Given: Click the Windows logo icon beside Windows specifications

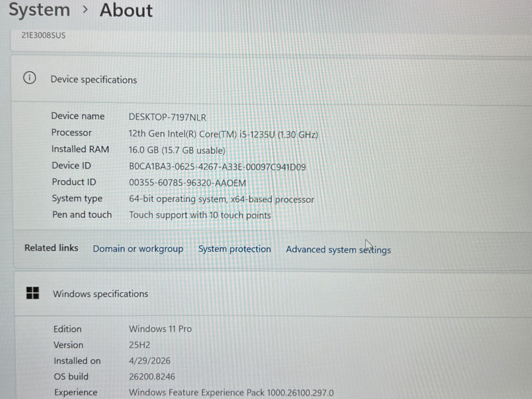Looking at the screenshot, I should click(x=33, y=293).
